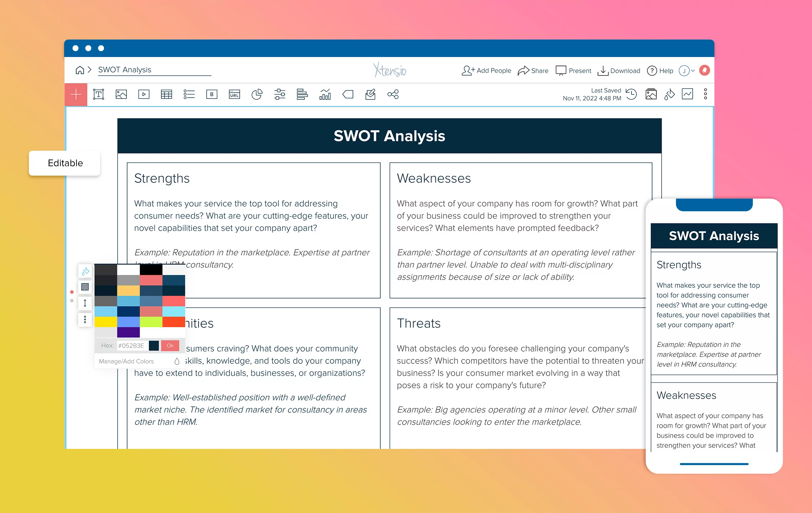Image resolution: width=812 pixels, height=513 pixels.
Task: Add a video element
Action: click(x=144, y=94)
